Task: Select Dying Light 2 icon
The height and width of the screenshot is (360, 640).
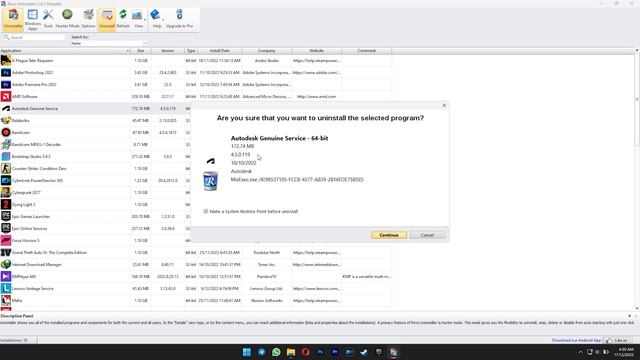Action: (6, 204)
